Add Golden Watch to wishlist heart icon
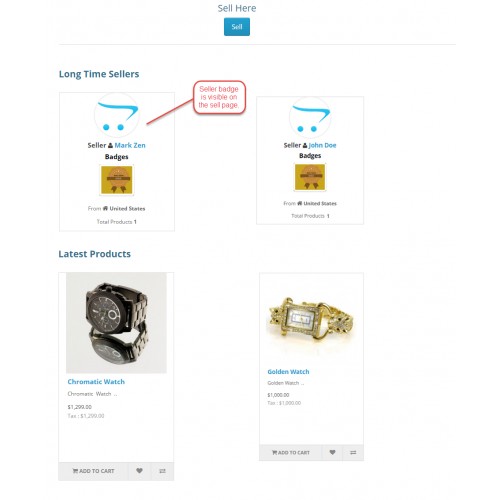This screenshot has height=500, width=500. coord(332,452)
